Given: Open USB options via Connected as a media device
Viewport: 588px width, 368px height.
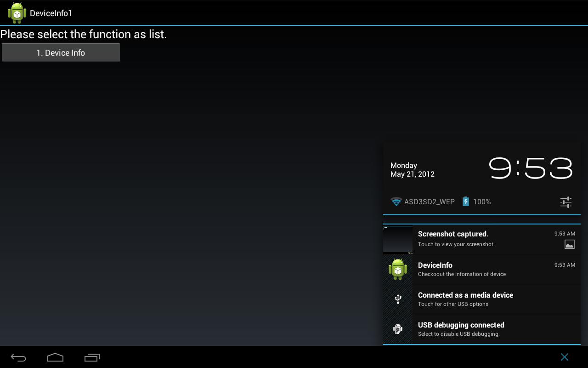Looking at the screenshot, I should [465, 295].
